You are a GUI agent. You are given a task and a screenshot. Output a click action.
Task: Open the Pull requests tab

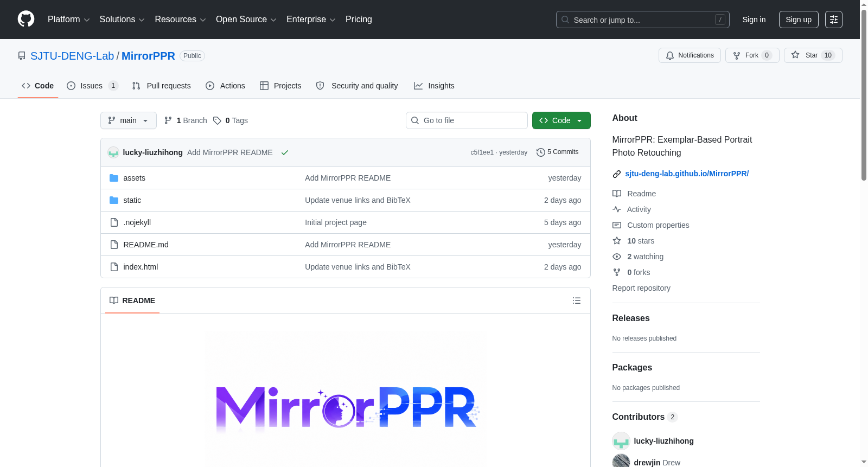point(161,86)
